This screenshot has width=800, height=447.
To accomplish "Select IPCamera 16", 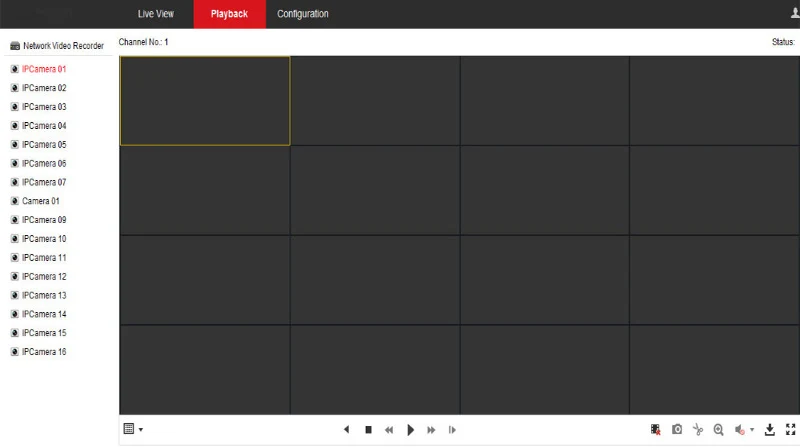I will [x=44, y=352].
